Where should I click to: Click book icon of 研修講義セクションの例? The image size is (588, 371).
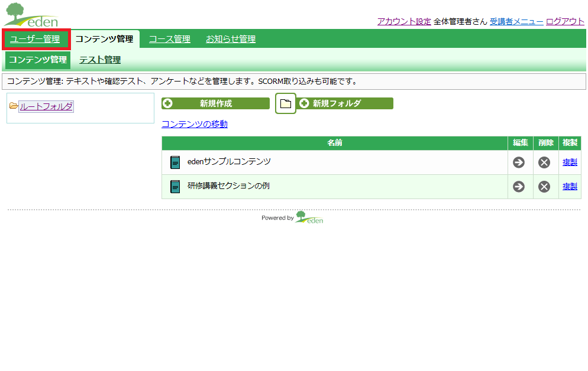tap(175, 187)
